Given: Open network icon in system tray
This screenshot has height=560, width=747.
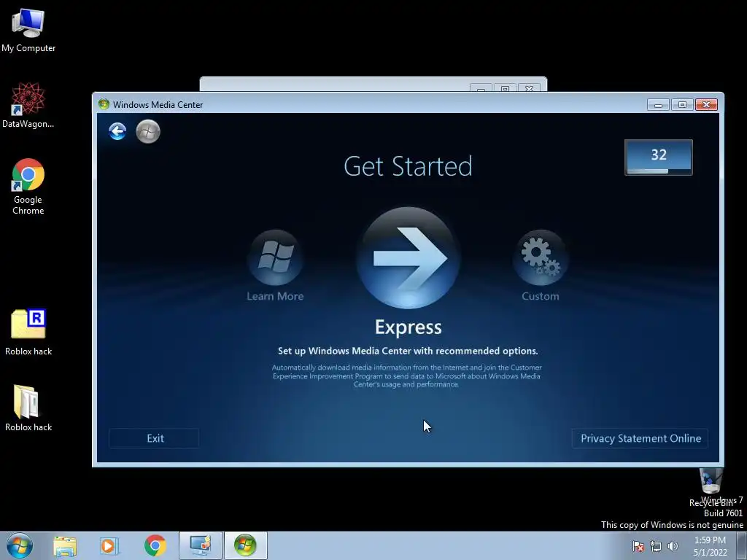Looking at the screenshot, I should tap(656, 546).
